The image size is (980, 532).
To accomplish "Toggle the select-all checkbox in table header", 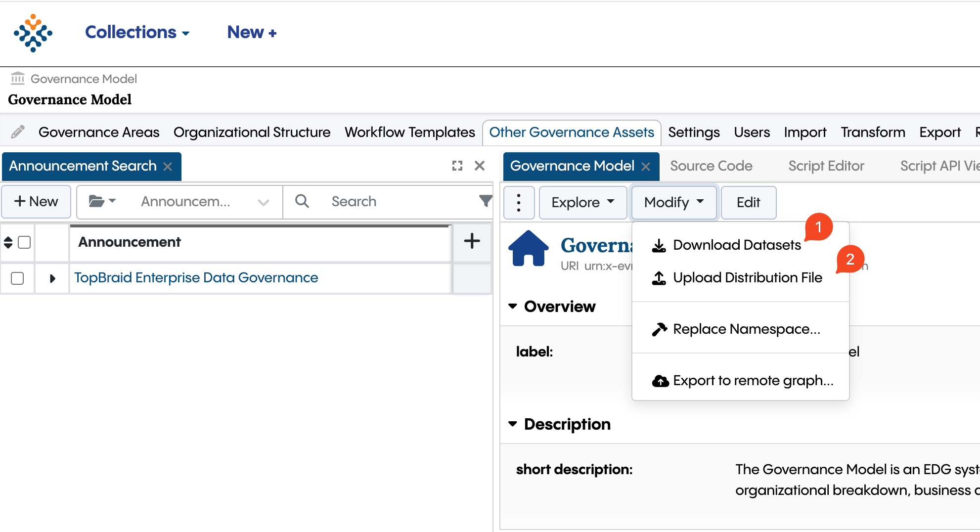I will point(24,242).
